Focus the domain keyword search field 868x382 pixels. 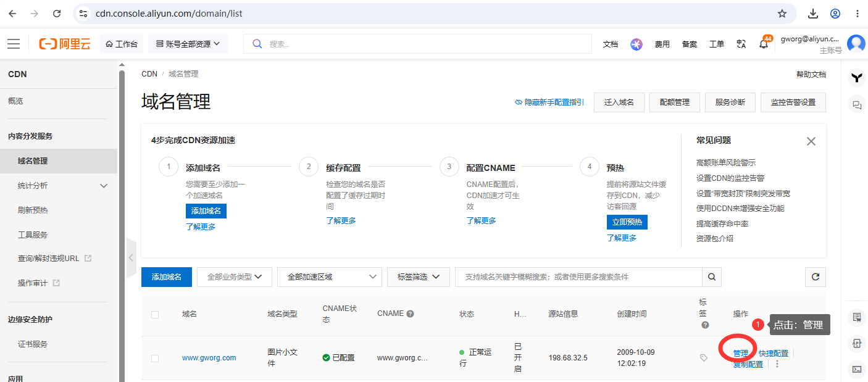[x=578, y=277]
